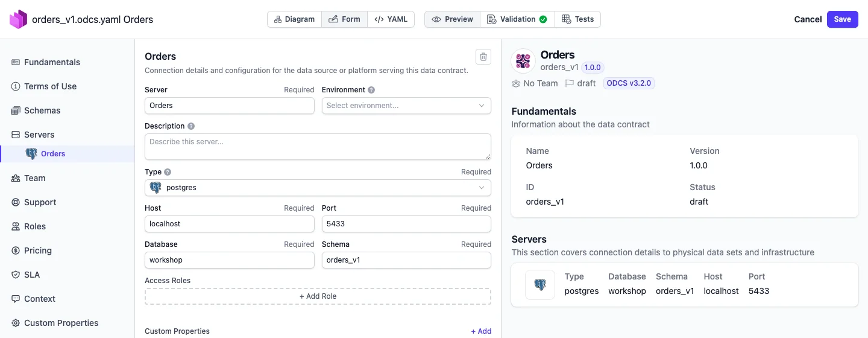Screen dimensions: 868x338
Task: Click the Schema input field
Action: click(x=406, y=260)
